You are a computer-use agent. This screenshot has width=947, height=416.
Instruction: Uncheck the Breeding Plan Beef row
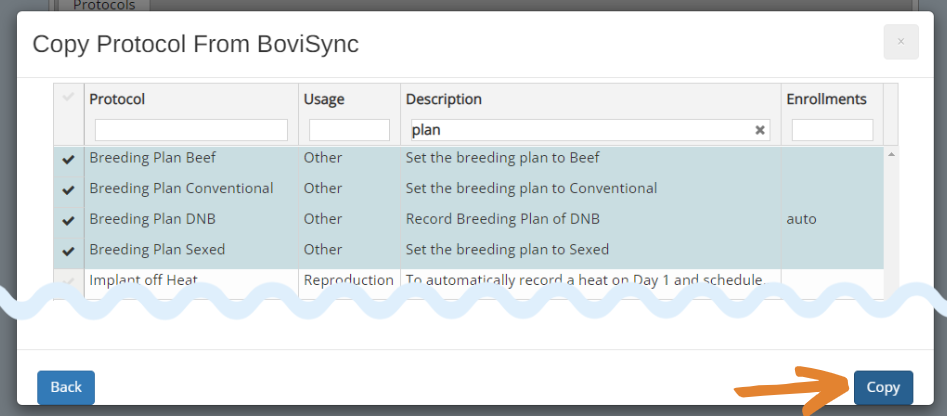(68, 158)
